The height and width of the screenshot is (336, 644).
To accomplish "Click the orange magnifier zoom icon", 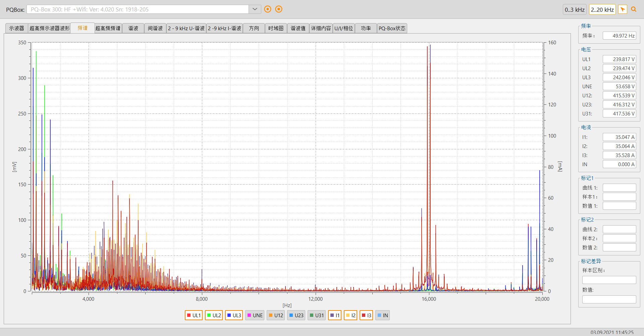I will [x=634, y=9].
